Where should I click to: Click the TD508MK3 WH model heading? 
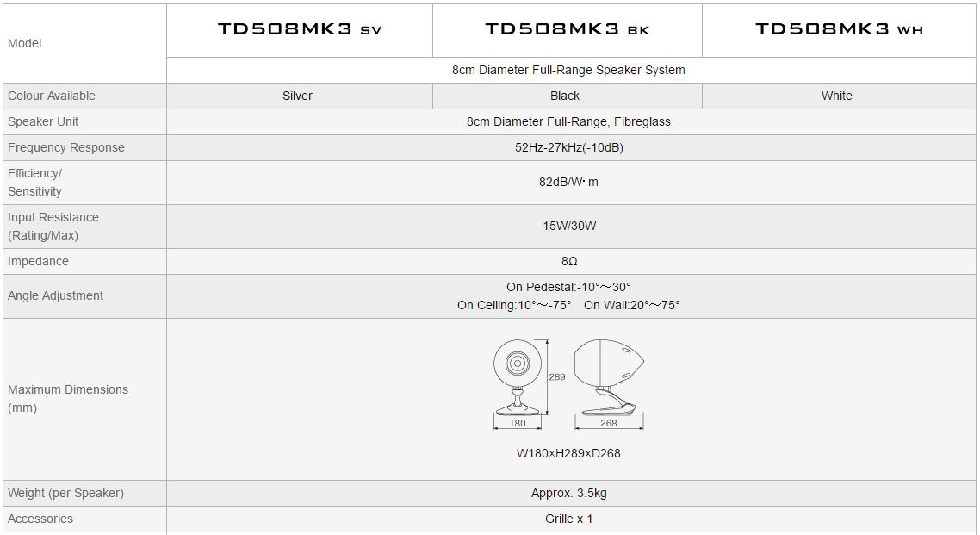click(x=839, y=29)
